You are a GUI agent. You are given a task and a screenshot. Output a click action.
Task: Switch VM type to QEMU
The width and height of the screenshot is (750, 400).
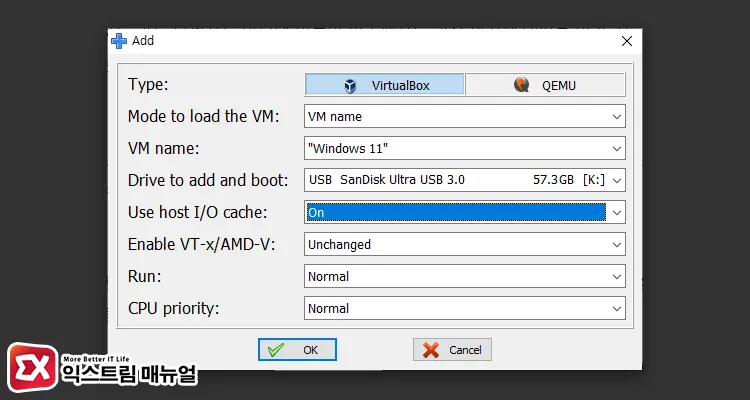point(545,85)
